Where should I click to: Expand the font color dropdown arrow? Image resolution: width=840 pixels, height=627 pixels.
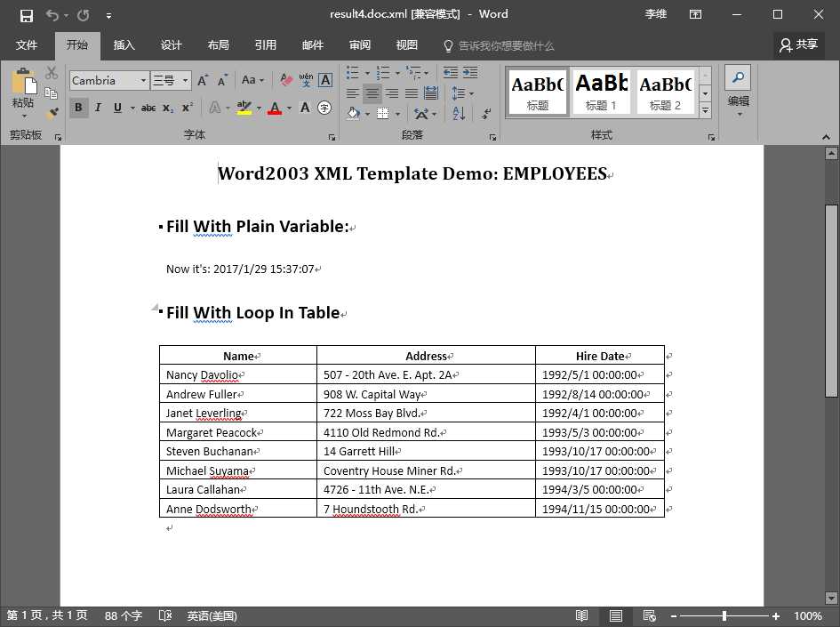pyautogui.click(x=289, y=108)
